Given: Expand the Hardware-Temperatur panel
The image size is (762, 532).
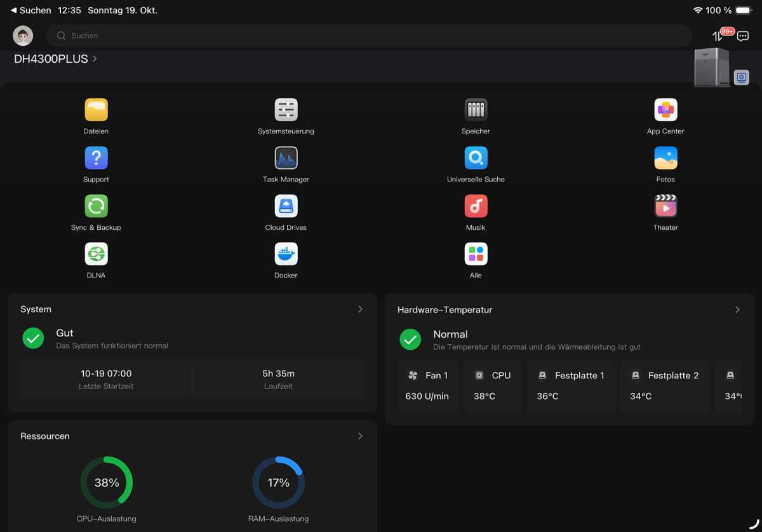Looking at the screenshot, I should [737, 310].
